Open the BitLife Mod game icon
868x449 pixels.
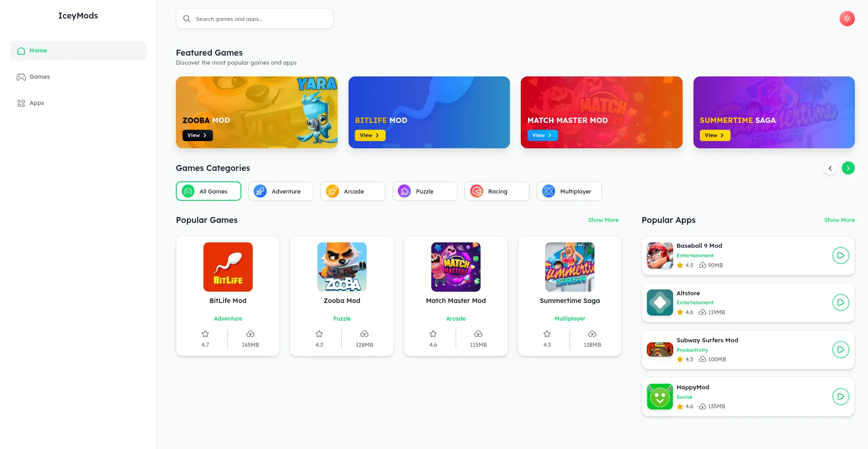(x=228, y=267)
